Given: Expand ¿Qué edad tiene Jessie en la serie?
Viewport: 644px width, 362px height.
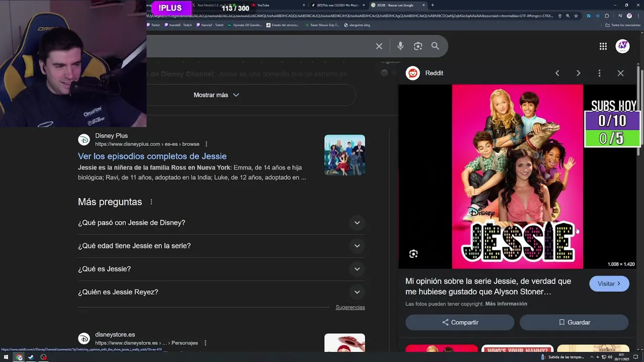Looking at the screenshot, I should (220, 246).
